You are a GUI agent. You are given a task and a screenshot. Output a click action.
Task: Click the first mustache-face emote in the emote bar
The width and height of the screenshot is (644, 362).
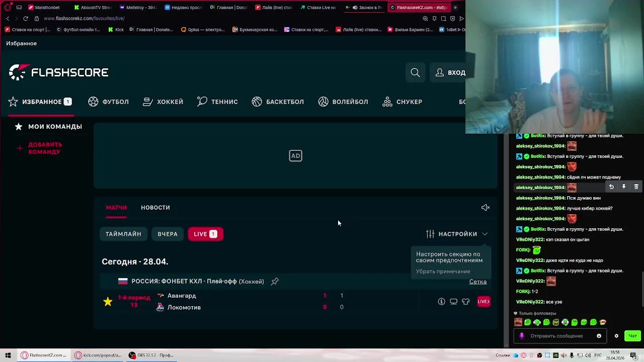[518, 322]
